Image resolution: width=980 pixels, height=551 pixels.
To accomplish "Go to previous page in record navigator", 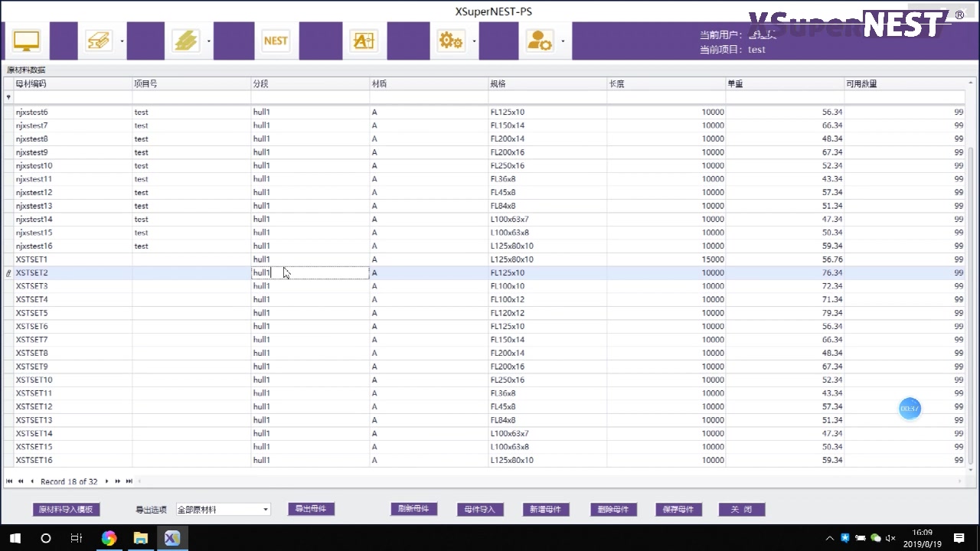I will coord(21,481).
